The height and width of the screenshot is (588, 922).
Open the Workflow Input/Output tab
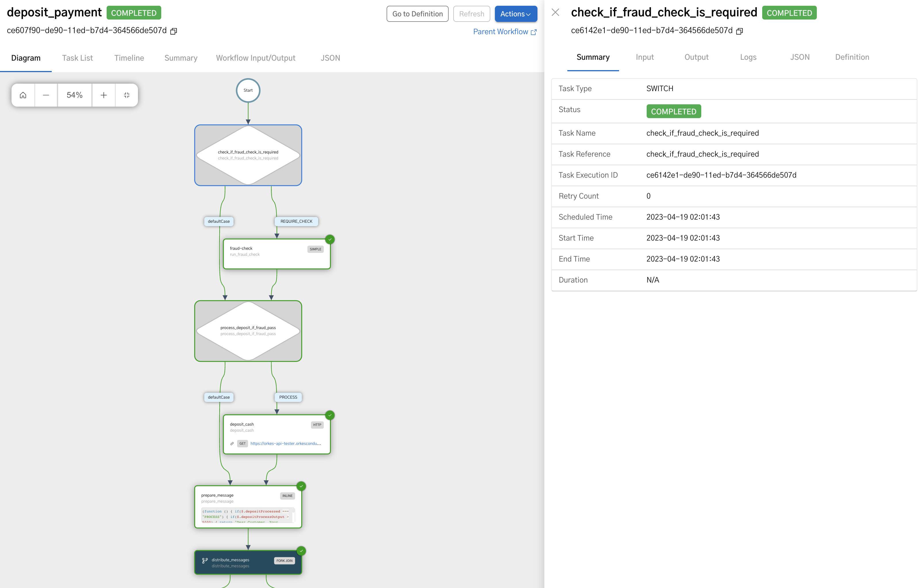tap(256, 58)
